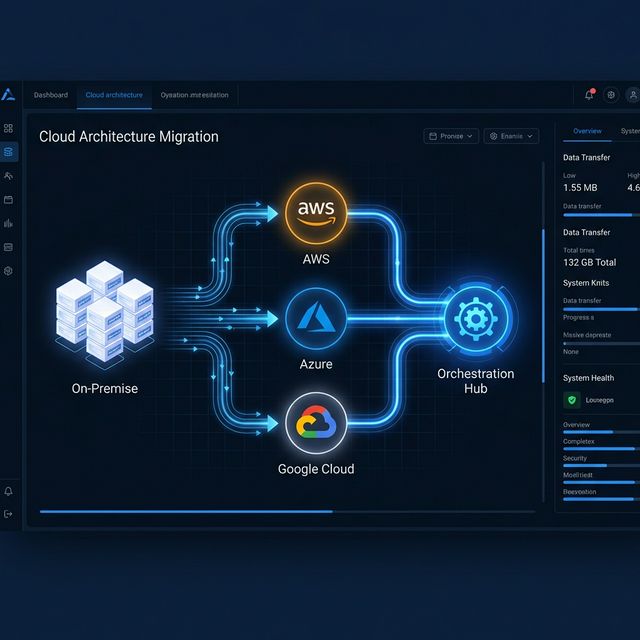
Task: Select the highlighted database sidebar icon
Action: click(x=9, y=152)
